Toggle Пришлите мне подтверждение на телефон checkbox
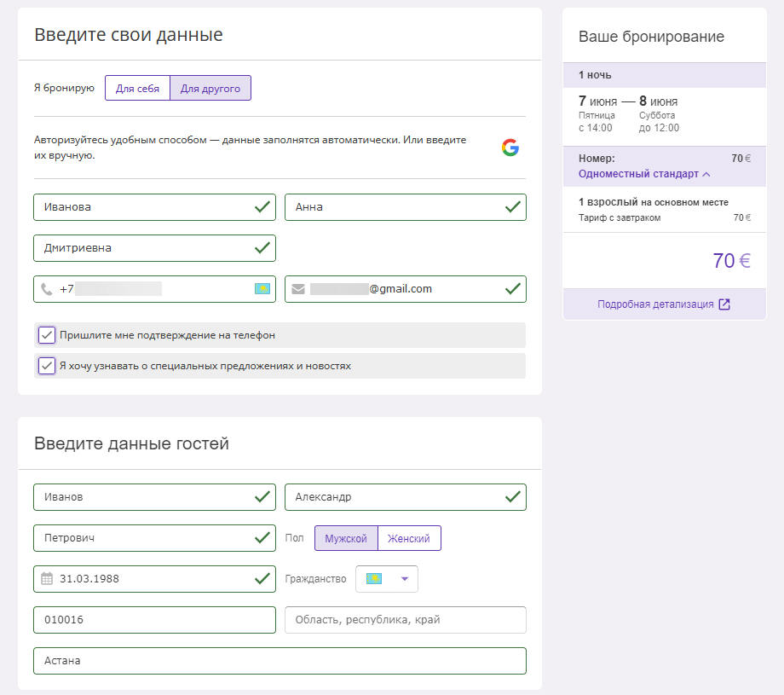This screenshot has width=784, height=695. pos(47,335)
